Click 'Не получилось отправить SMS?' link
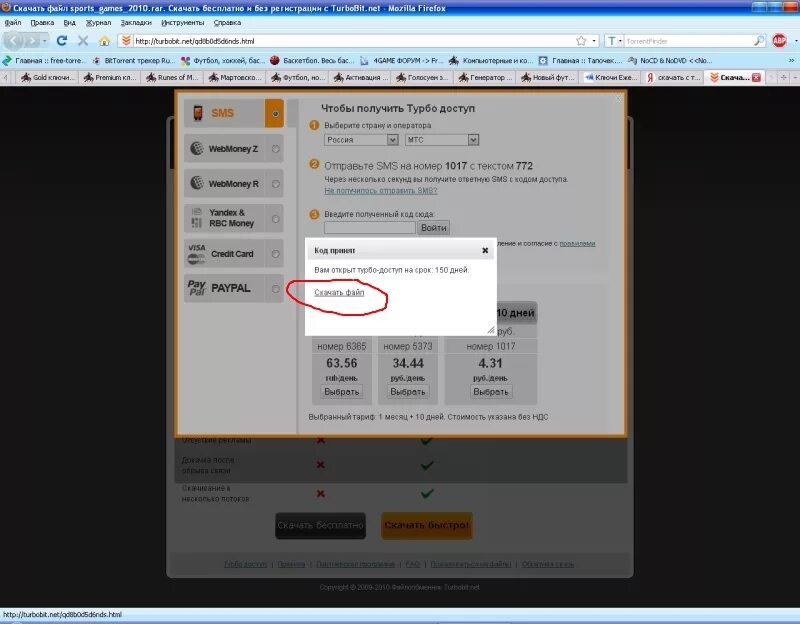Image resolution: width=800 pixels, height=624 pixels. coord(381,190)
